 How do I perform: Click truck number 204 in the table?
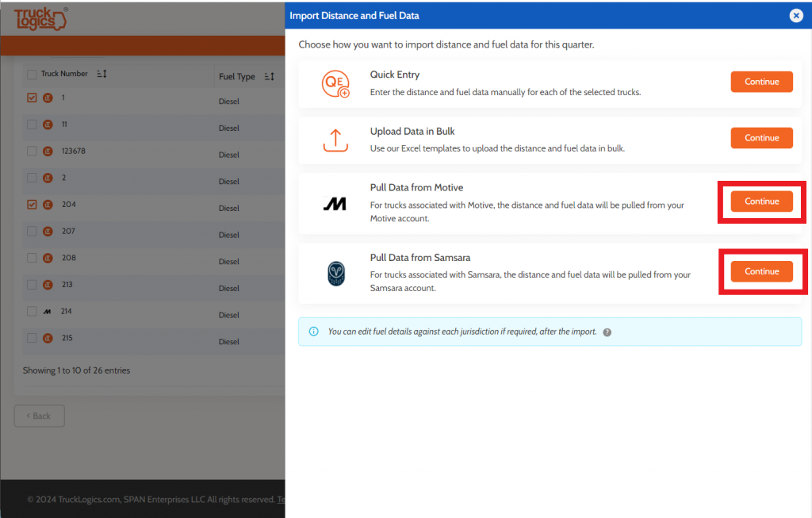pos(69,205)
